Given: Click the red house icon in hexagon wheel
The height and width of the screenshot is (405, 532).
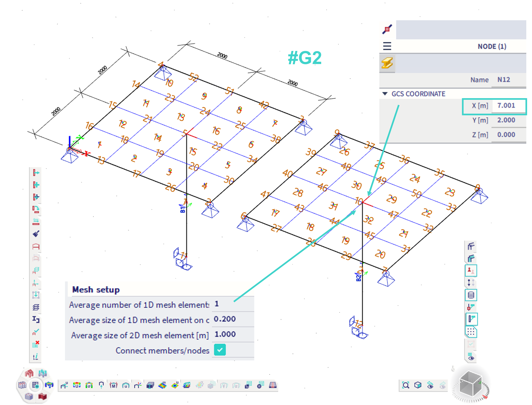Looking at the screenshot, I should [29, 373].
